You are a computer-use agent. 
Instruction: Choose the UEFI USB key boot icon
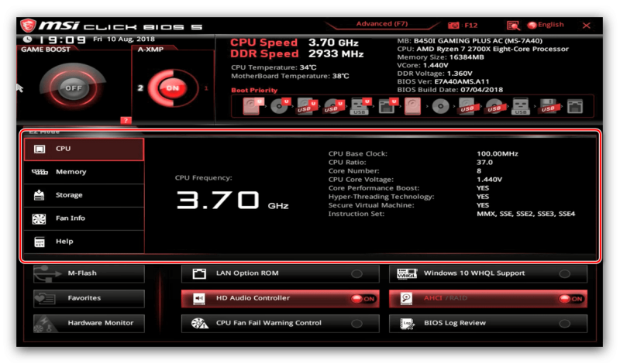click(x=360, y=106)
